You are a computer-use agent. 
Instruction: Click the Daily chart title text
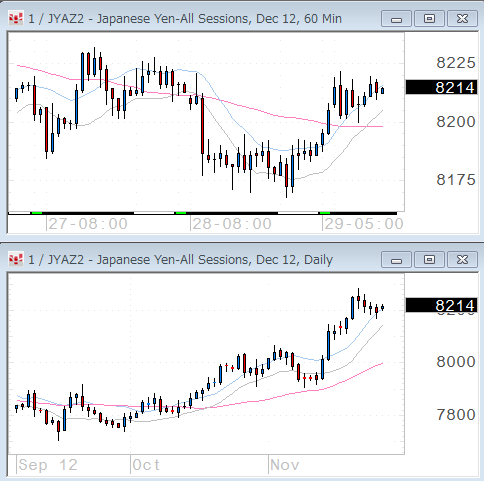pos(180,260)
